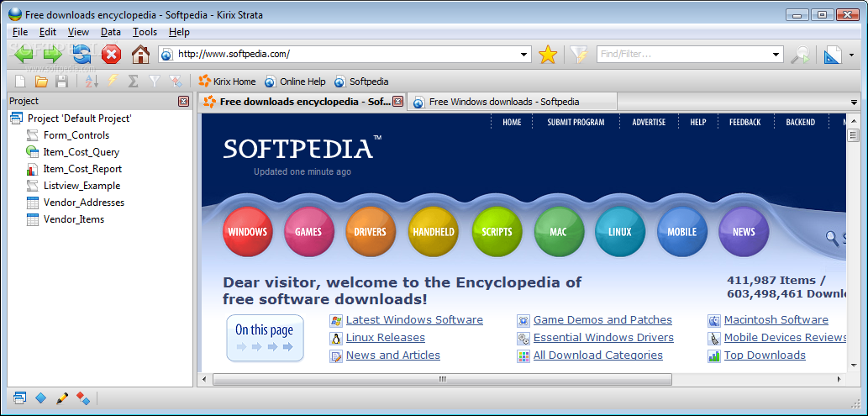Select Item_Cost_Report in the project tree
Screen dimensions: 868x416
click(x=82, y=168)
